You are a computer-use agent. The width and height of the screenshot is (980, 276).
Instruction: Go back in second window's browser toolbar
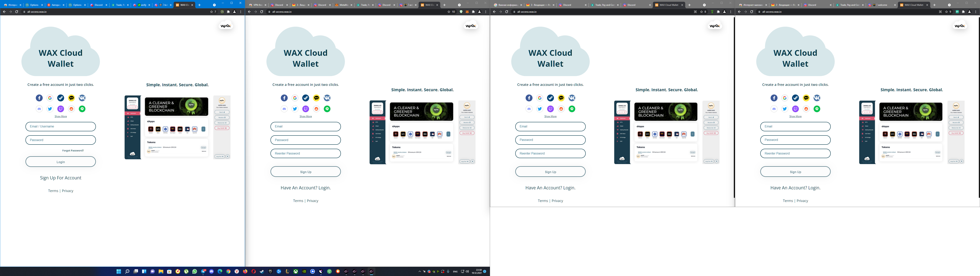(x=249, y=12)
